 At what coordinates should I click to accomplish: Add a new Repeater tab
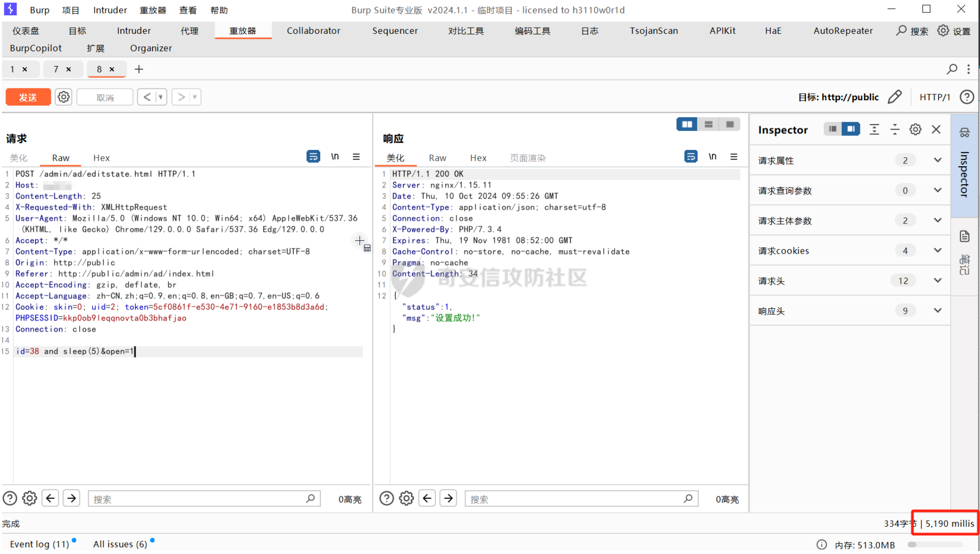139,69
